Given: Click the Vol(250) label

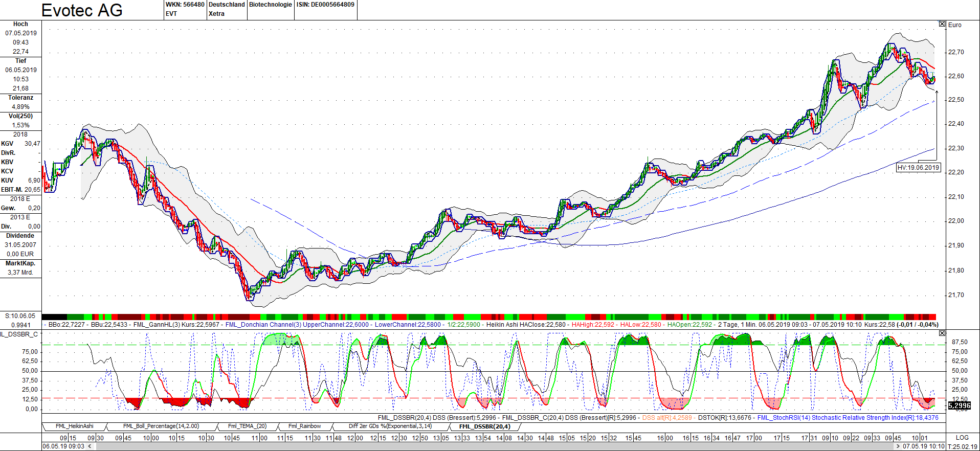Looking at the screenshot, I should [x=20, y=116].
